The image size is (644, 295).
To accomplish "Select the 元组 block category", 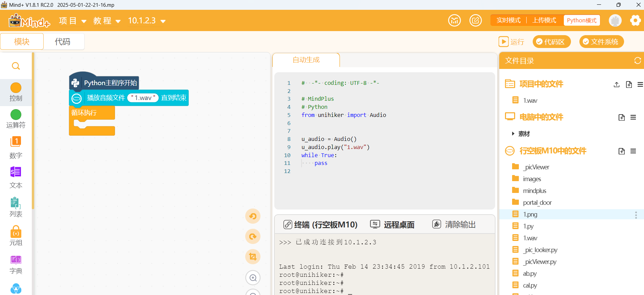I will (16, 236).
